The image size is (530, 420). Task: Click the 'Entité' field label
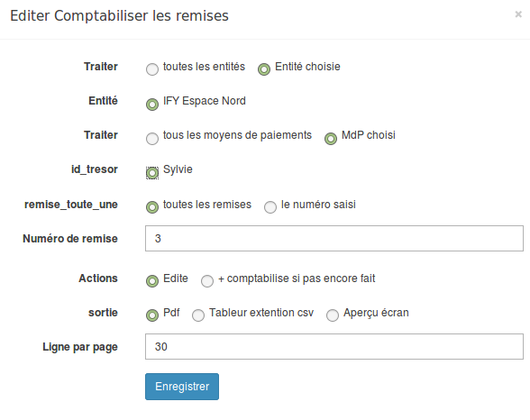click(x=103, y=101)
